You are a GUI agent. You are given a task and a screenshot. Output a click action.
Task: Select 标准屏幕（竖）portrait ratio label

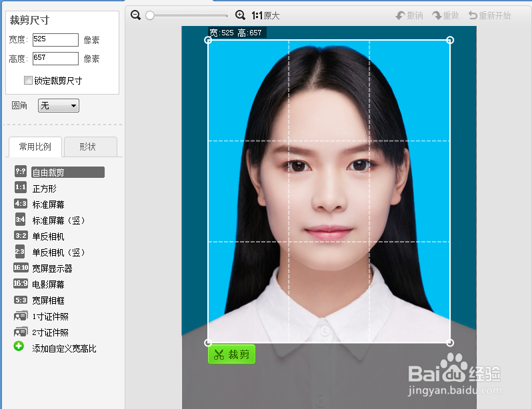(x=59, y=220)
